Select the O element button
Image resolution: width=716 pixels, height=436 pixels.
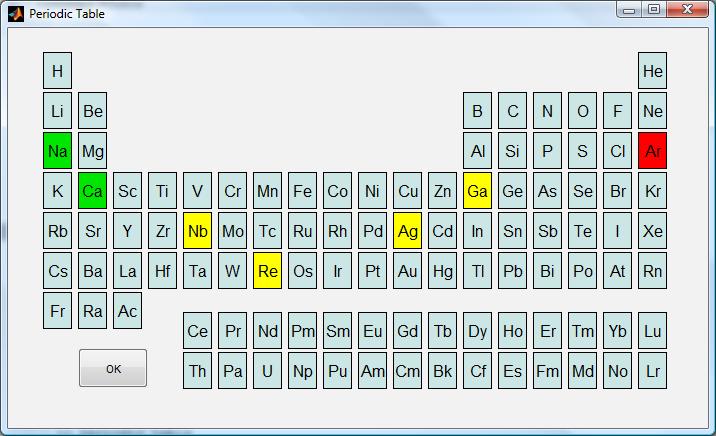[582, 110]
